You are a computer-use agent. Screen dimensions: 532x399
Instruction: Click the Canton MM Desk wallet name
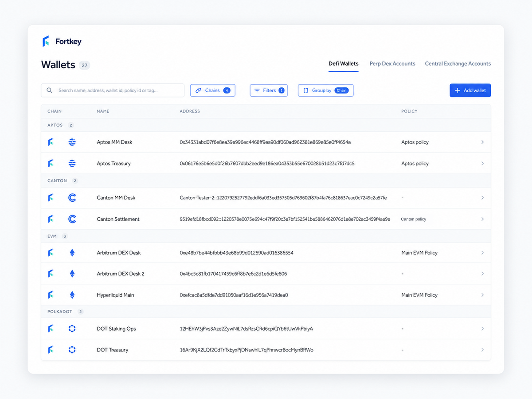(116, 198)
